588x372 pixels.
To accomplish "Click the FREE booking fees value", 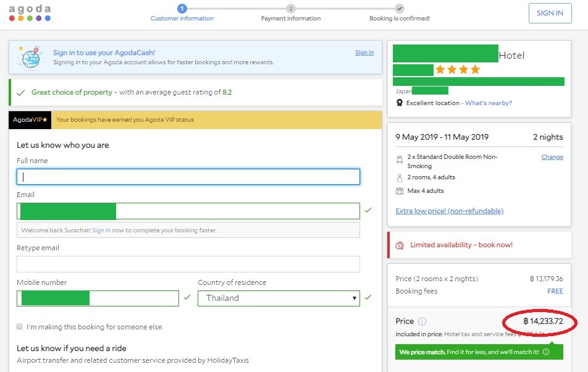I will pyautogui.click(x=555, y=291).
